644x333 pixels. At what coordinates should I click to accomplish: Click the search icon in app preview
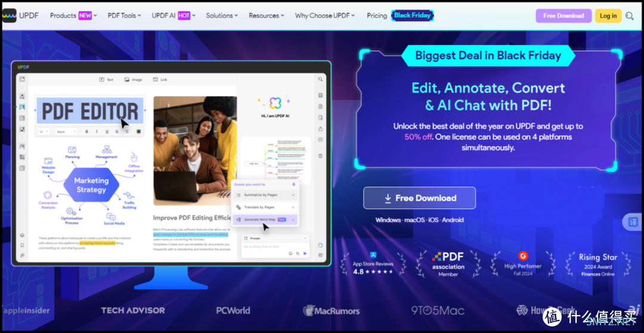[x=320, y=79]
